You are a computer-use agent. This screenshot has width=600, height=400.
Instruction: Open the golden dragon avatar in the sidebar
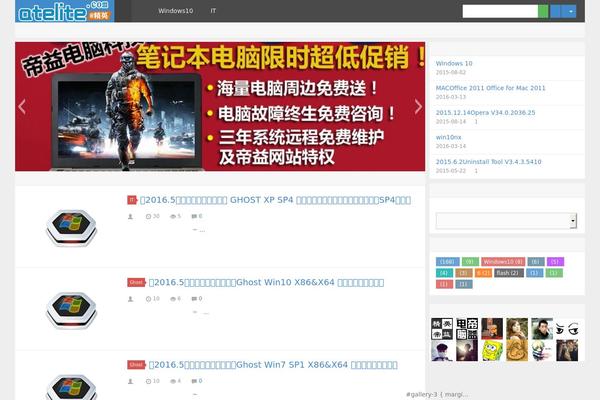[517, 351]
